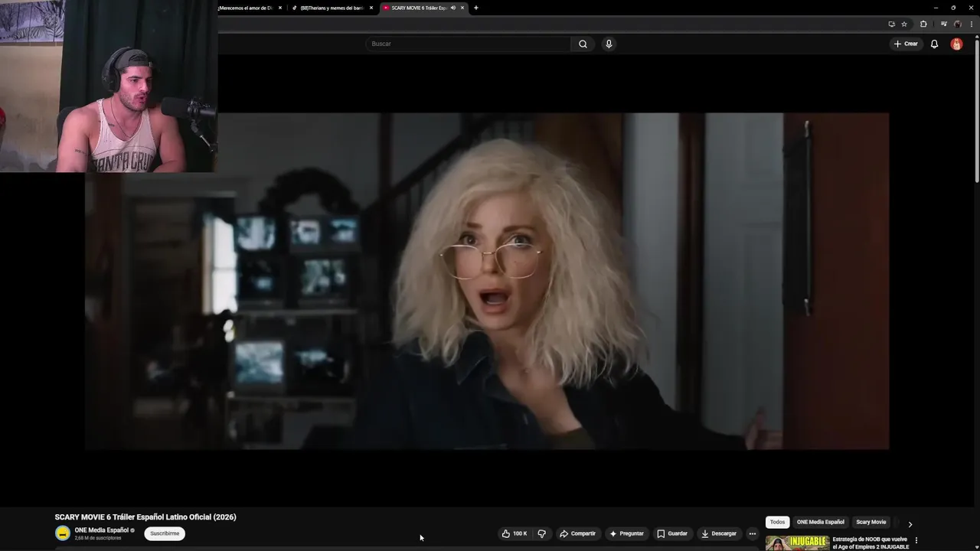Click the YouTube search magnifier button
Viewport: 980px width, 551px height.
pos(583,44)
